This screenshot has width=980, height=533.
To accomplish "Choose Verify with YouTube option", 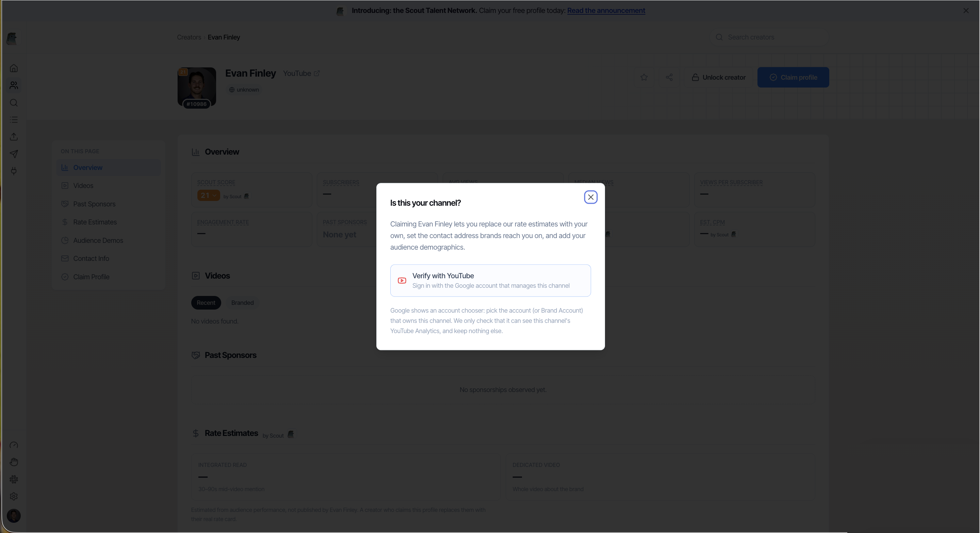I will [x=490, y=281].
